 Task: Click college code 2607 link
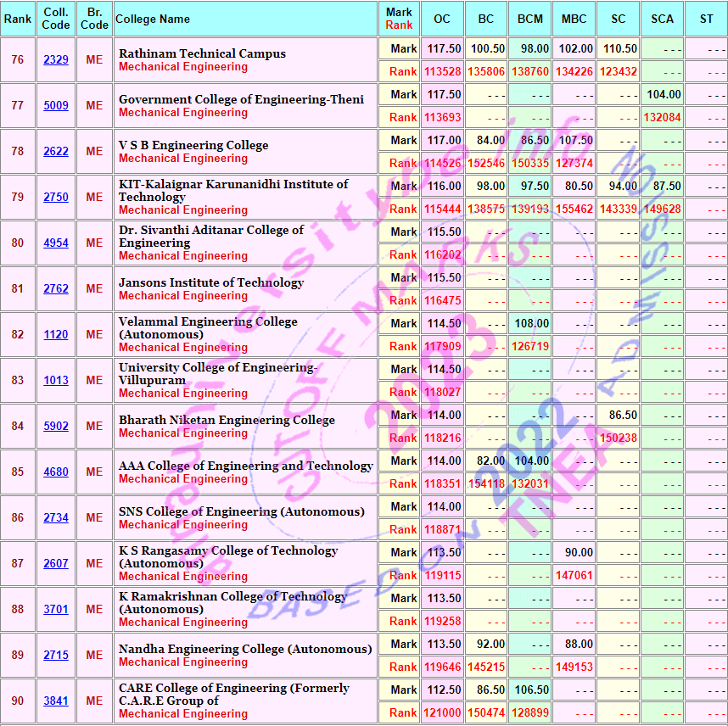[x=56, y=564]
